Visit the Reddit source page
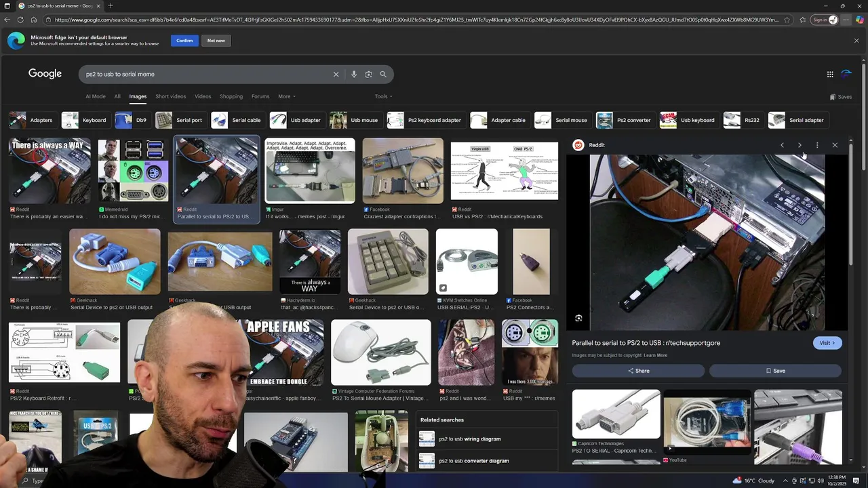 [827, 343]
